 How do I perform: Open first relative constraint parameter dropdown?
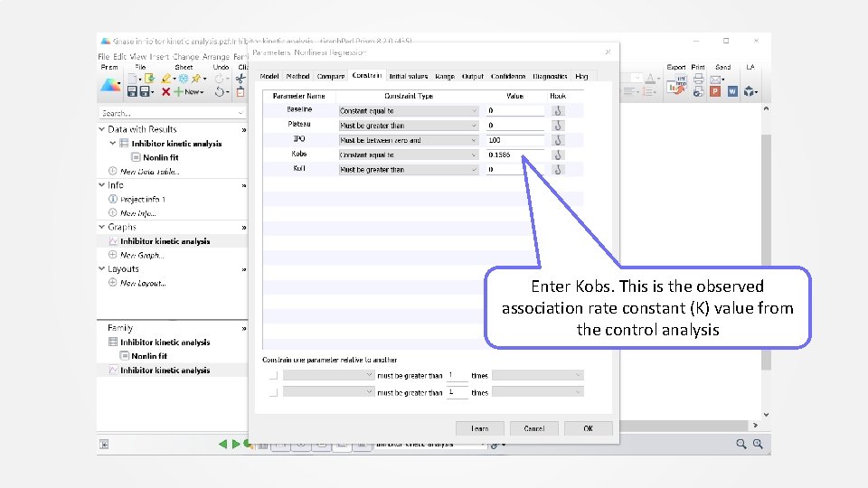pyautogui.click(x=328, y=375)
